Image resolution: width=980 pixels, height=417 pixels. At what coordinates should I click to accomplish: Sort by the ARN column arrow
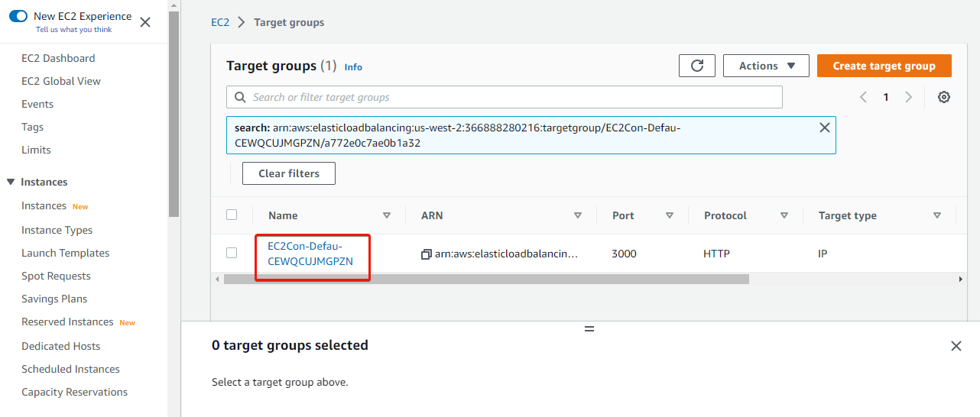click(578, 215)
